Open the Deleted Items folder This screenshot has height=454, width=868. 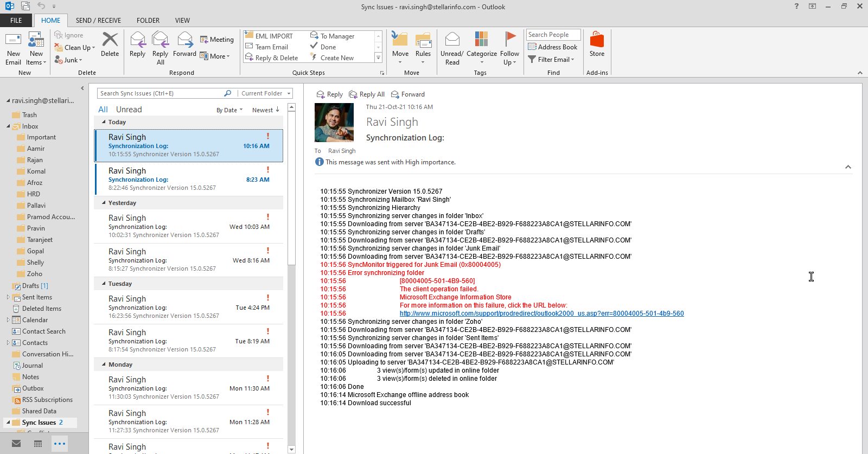coord(41,309)
